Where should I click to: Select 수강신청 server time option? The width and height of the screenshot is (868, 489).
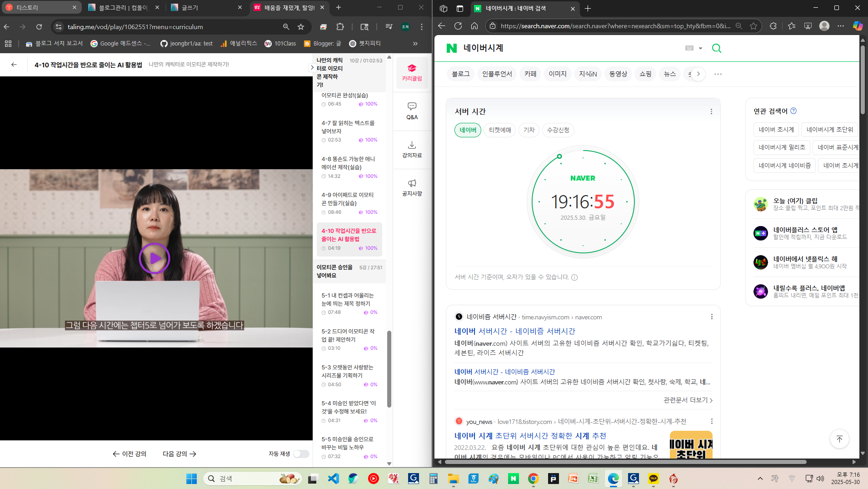pyautogui.click(x=558, y=130)
